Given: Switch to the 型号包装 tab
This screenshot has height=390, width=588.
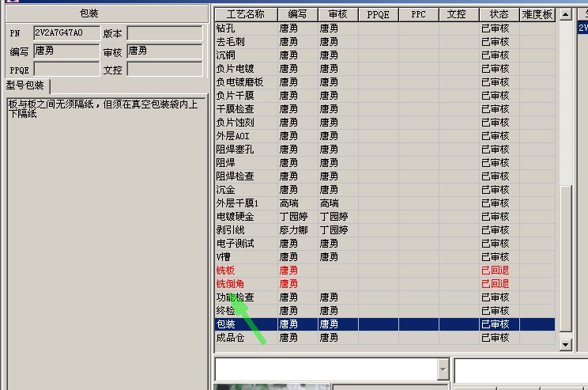Looking at the screenshot, I should click(x=25, y=85).
